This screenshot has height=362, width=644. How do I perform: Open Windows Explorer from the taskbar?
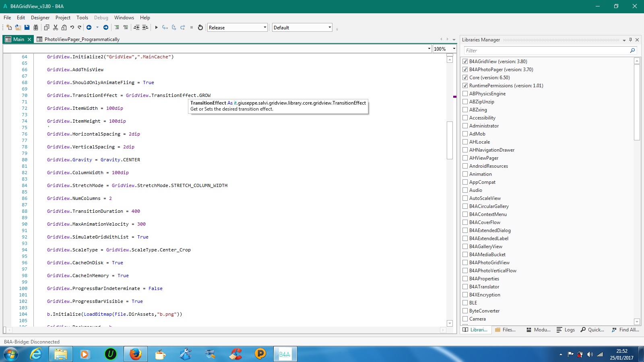[61, 354]
